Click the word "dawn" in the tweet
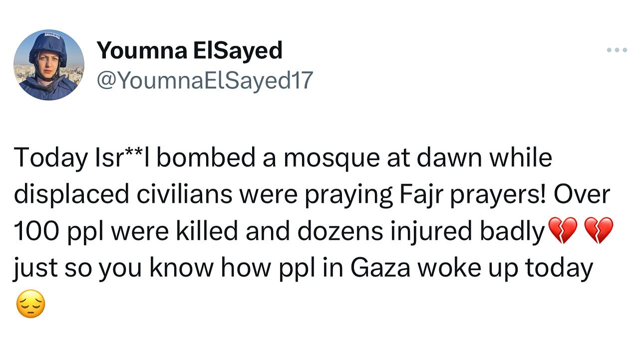 click(441, 158)
